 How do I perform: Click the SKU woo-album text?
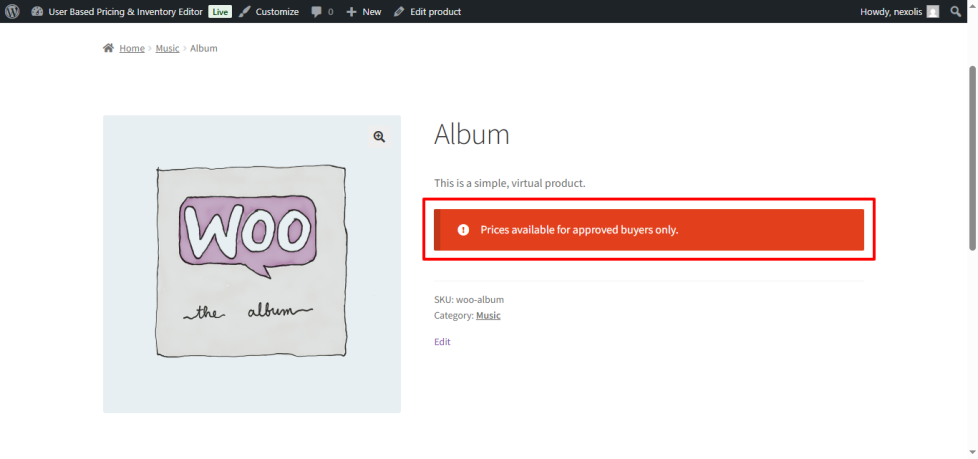tap(469, 299)
